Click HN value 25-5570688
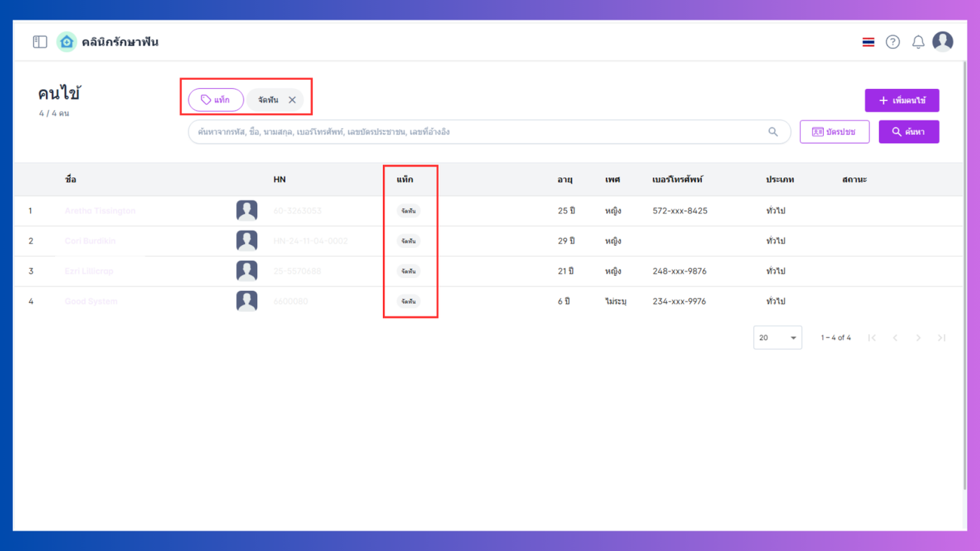 (x=297, y=271)
